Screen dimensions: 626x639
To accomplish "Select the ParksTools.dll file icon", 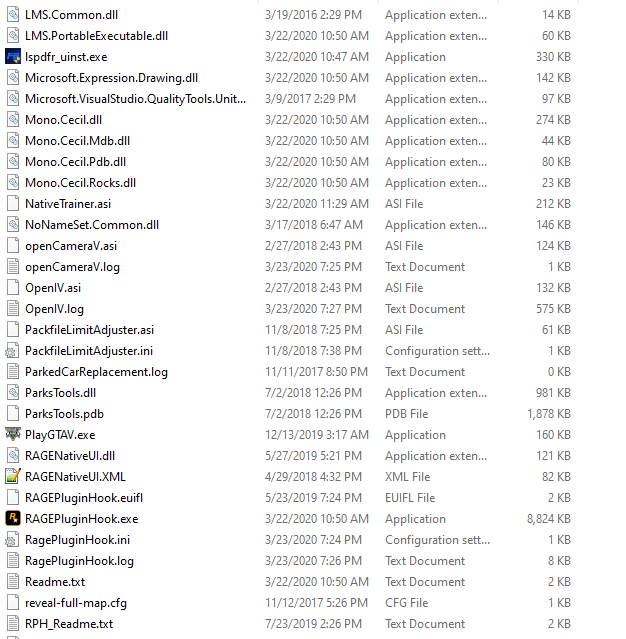I will tap(13, 392).
